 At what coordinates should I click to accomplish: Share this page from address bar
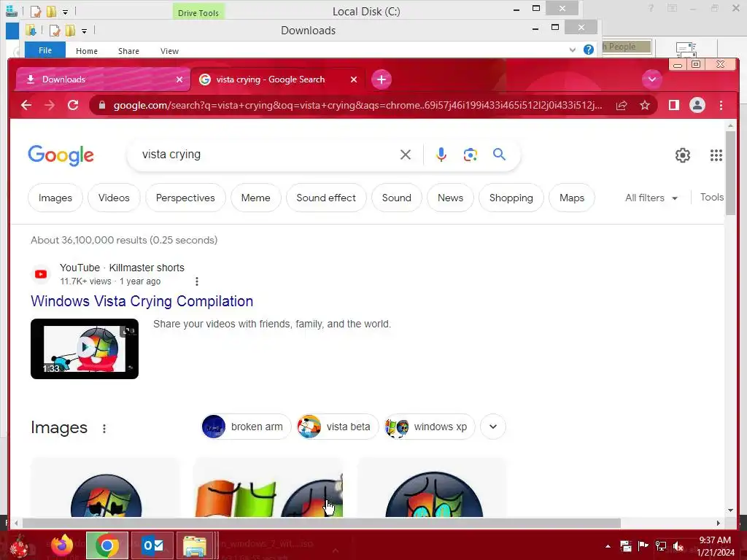[622, 105]
